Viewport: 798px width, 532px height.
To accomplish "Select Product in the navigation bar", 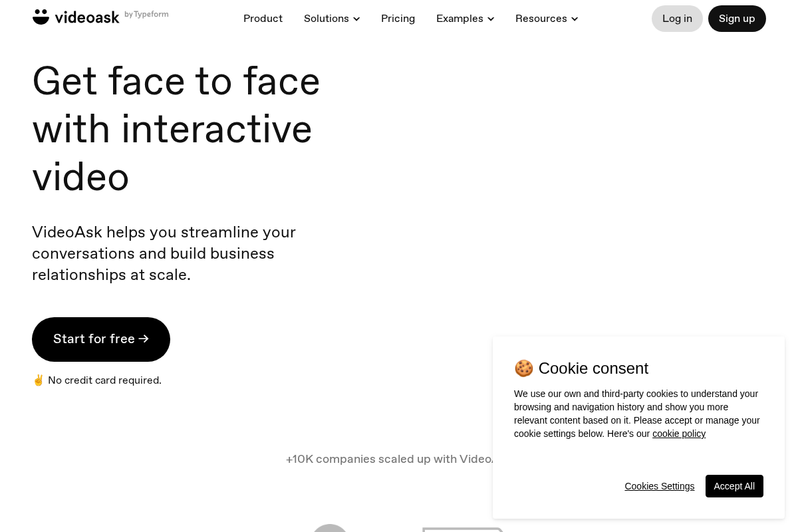I will [263, 19].
